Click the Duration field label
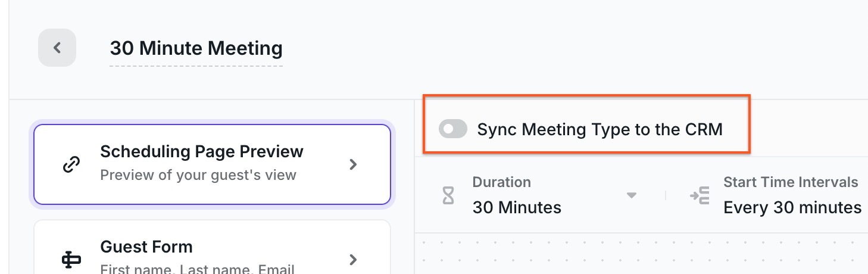 coord(501,182)
